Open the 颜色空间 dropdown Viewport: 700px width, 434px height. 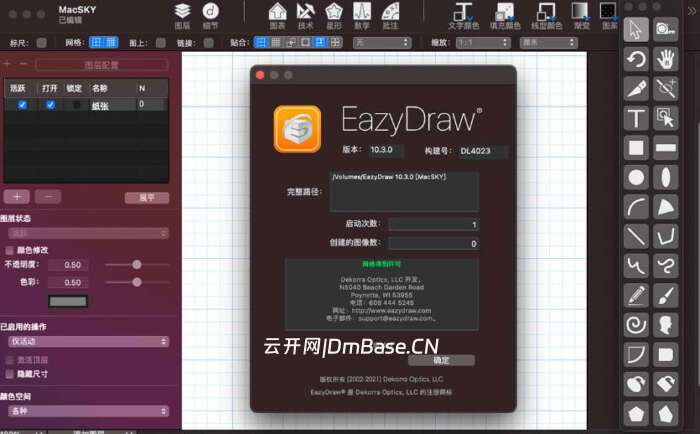pyautogui.click(x=88, y=411)
